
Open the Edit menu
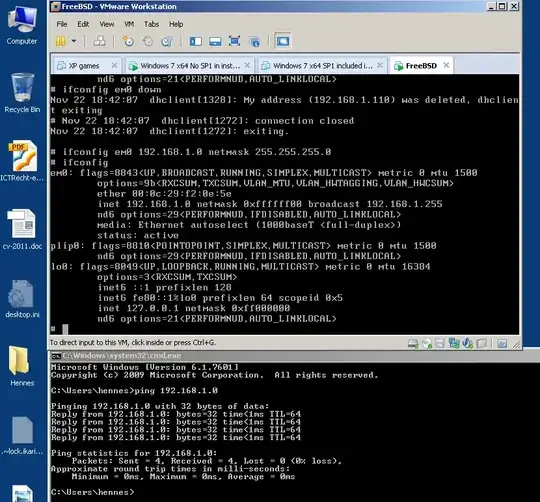pyautogui.click(x=83, y=24)
